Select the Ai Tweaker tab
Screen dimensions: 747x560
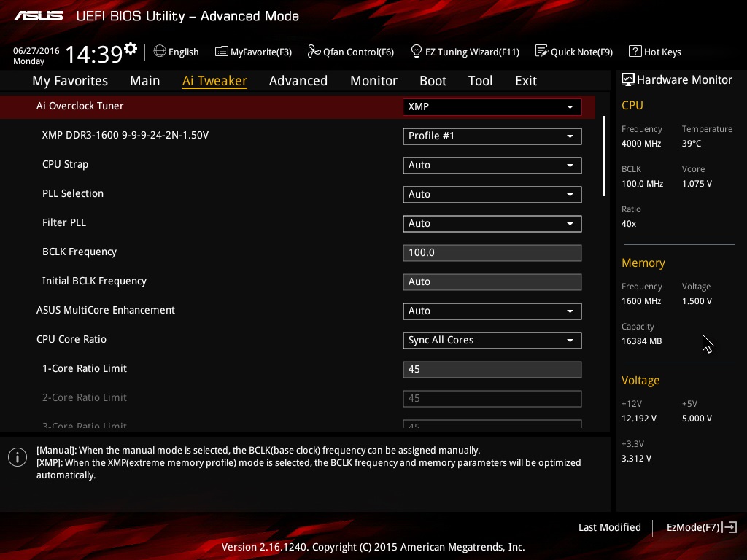[214, 81]
